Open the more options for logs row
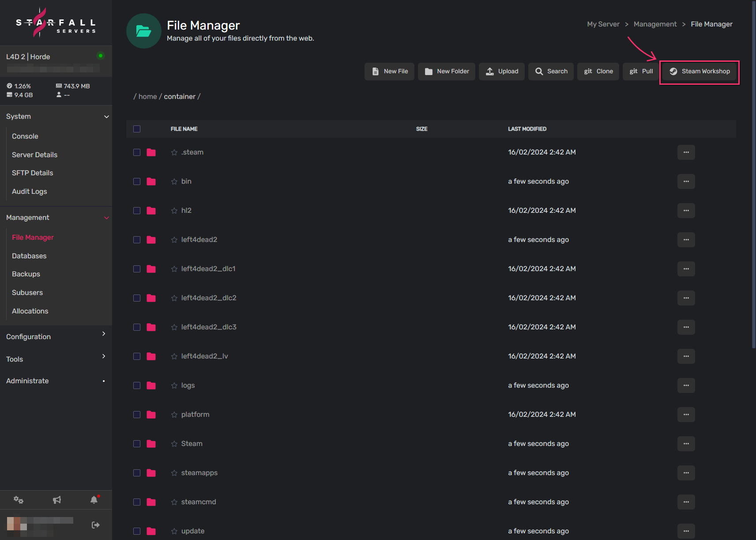Screen dimensions: 756x540 (686, 385)
